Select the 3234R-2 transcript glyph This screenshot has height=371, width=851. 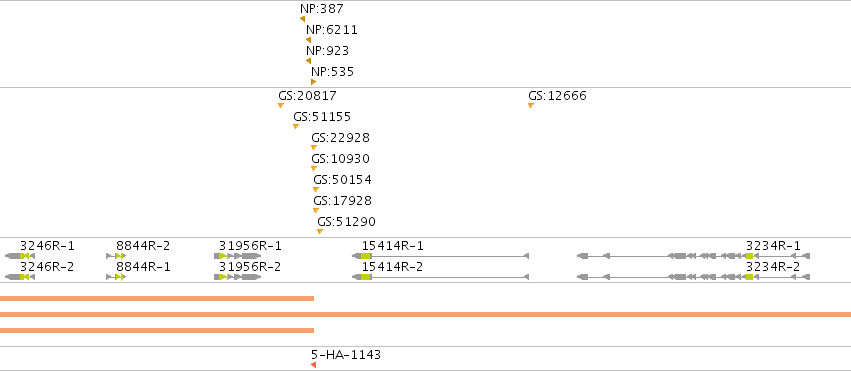[694, 277]
